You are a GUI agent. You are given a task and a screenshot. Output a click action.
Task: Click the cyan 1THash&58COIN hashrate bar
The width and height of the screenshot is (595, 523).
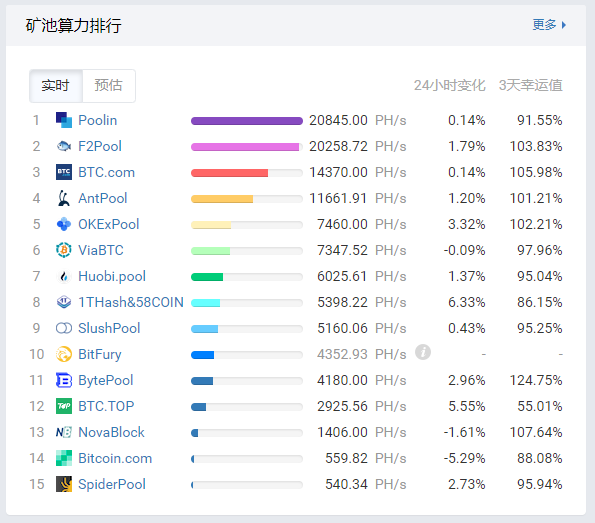pos(205,303)
